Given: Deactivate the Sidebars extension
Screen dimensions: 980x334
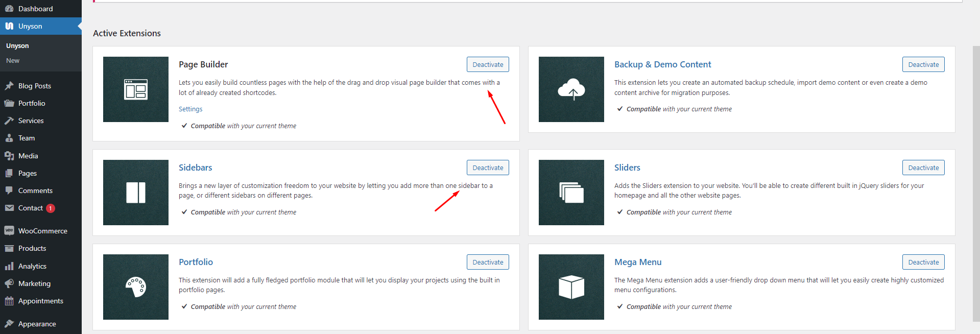Looking at the screenshot, I should coord(488,168).
